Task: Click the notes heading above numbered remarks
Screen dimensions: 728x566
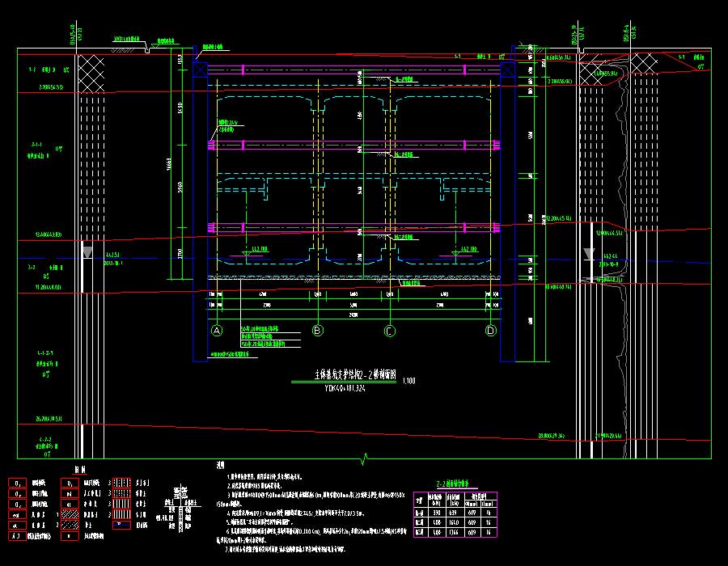Action: 221,465
